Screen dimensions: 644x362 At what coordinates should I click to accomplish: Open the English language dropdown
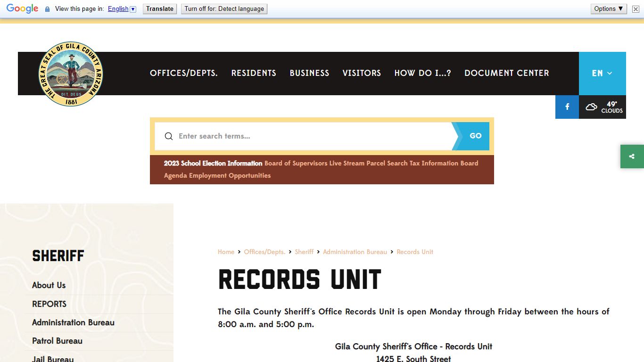point(122,9)
